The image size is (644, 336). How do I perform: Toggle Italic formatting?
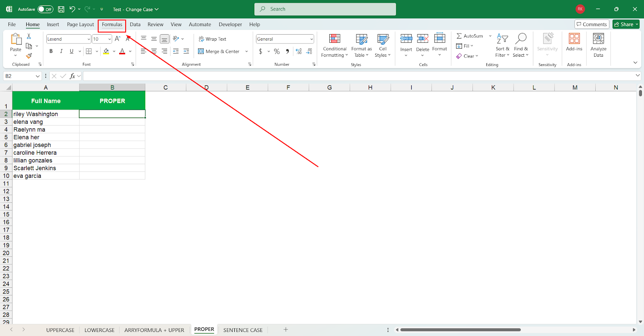[x=61, y=51]
